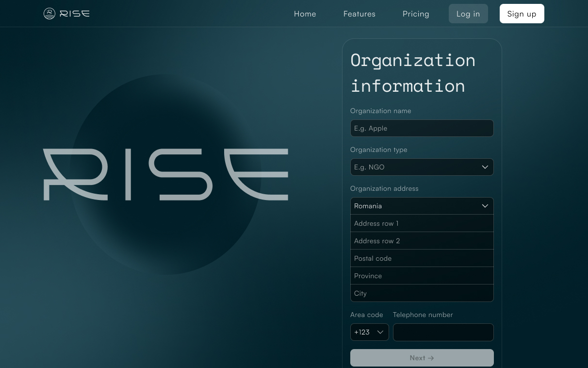
Task: Open the Pricing page
Action: point(416,14)
